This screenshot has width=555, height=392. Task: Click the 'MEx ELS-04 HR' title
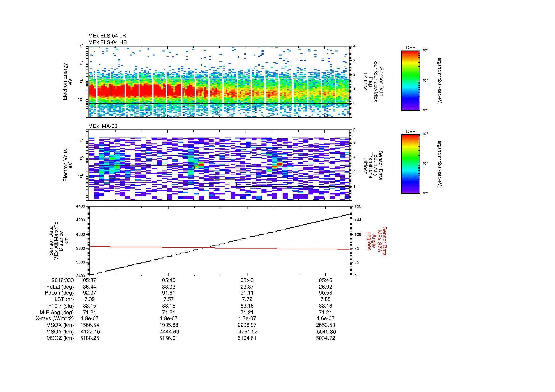click(x=107, y=42)
